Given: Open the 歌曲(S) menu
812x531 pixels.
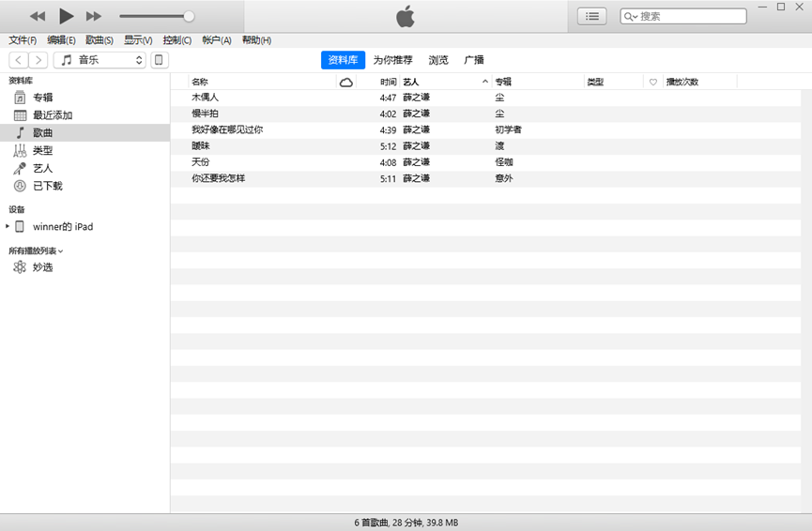Looking at the screenshot, I should [x=100, y=40].
